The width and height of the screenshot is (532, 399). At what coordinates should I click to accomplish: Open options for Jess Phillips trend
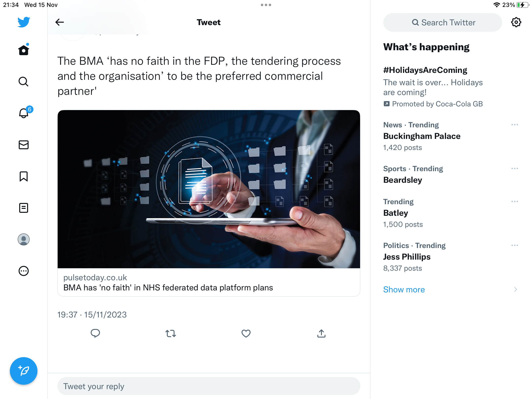pyautogui.click(x=515, y=246)
